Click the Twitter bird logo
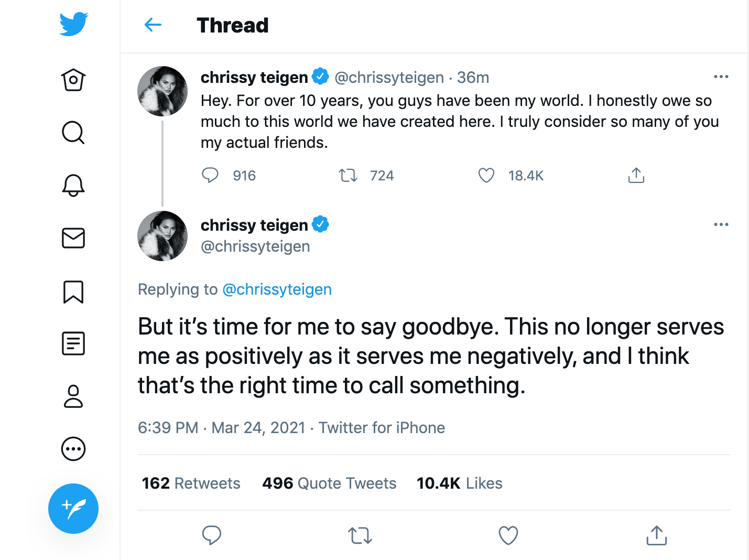 click(73, 24)
